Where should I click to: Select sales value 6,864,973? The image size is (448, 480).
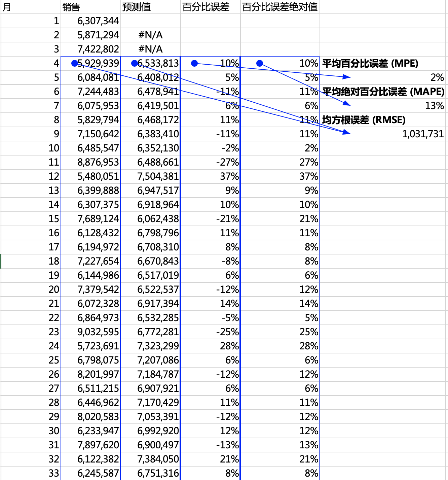[x=90, y=318]
